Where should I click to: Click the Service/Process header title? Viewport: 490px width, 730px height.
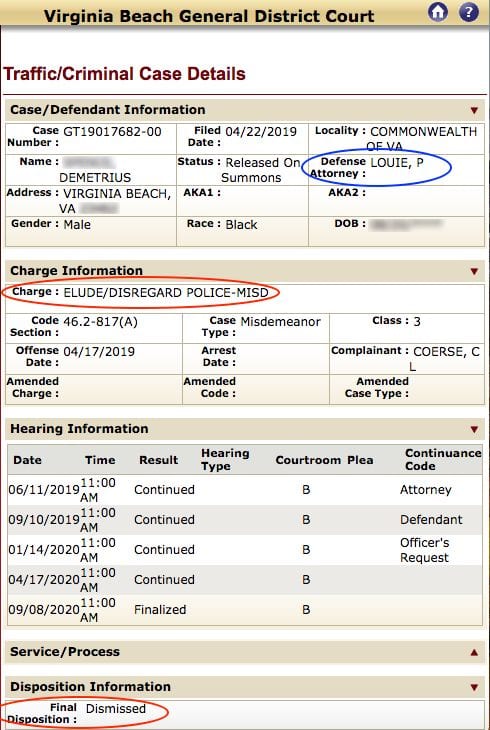point(65,652)
